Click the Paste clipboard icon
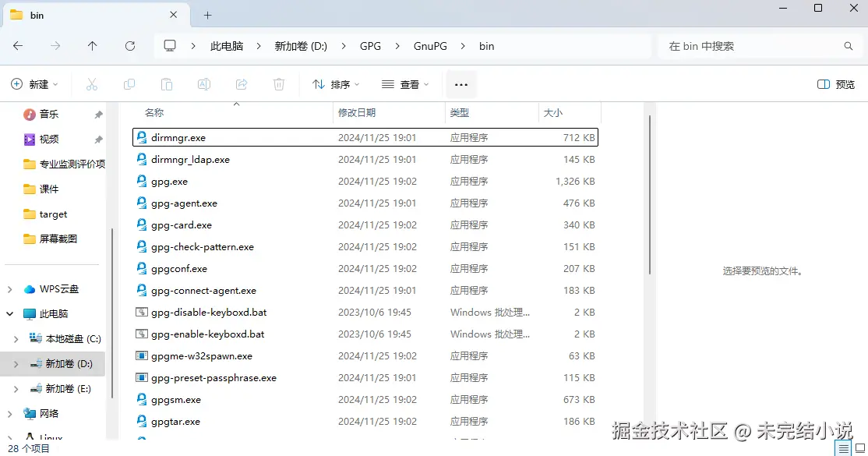This screenshot has height=456, width=868. (167, 84)
